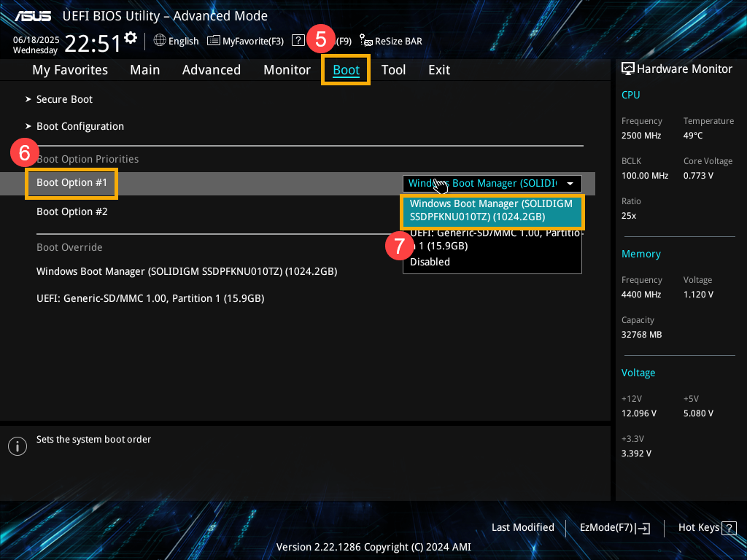Boot override from Windows Boot Manager SOLIDIGM
Image resolution: width=747 pixels, height=560 pixels.
click(187, 271)
